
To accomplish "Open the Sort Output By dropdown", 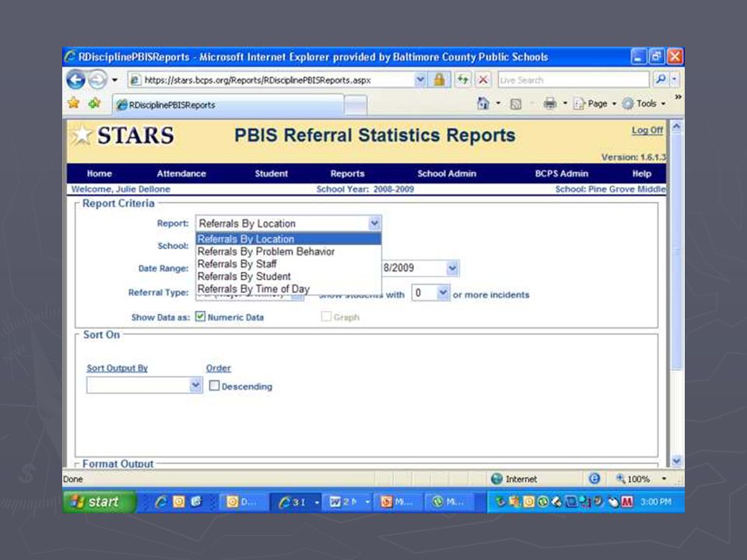I will coord(195,385).
